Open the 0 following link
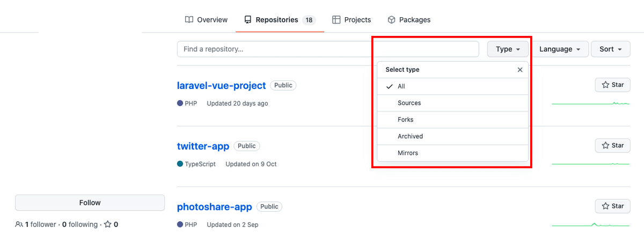The height and width of the screenshot is (239, 644). coord(80,225)
